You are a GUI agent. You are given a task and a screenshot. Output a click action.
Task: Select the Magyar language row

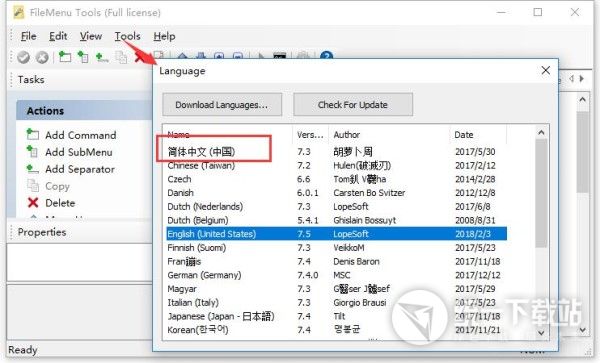[x=336, y=289]
